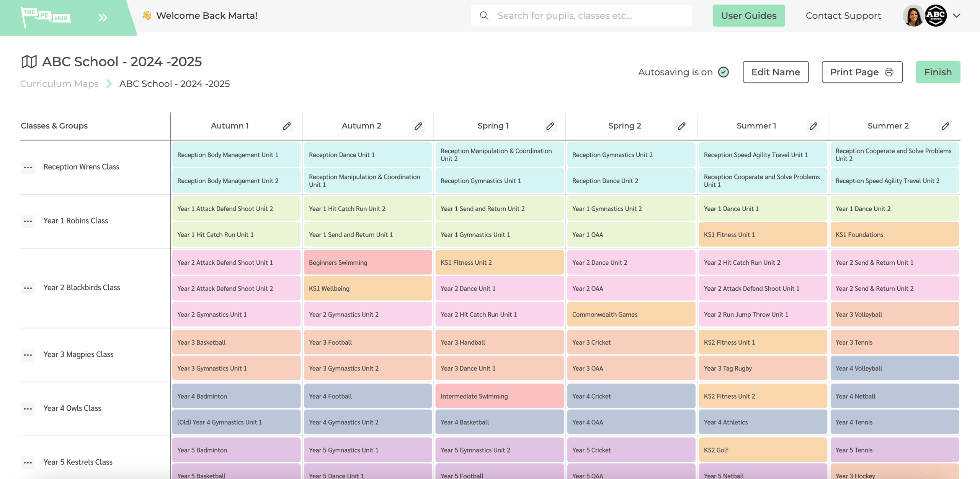Open User Guides
Viewport: 980px width, 479px height.
(748, 15)
